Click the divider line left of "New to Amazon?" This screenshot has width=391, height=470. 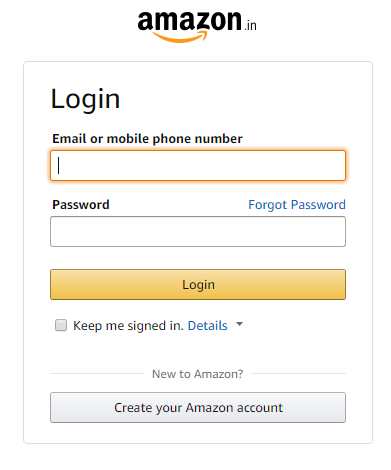tap(97, 374)
